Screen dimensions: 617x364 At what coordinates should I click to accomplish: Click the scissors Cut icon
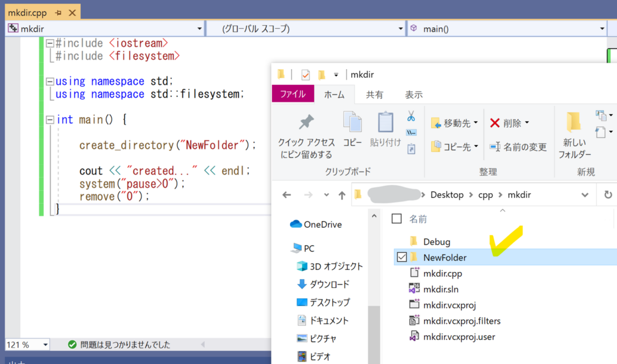click(411, 116)
